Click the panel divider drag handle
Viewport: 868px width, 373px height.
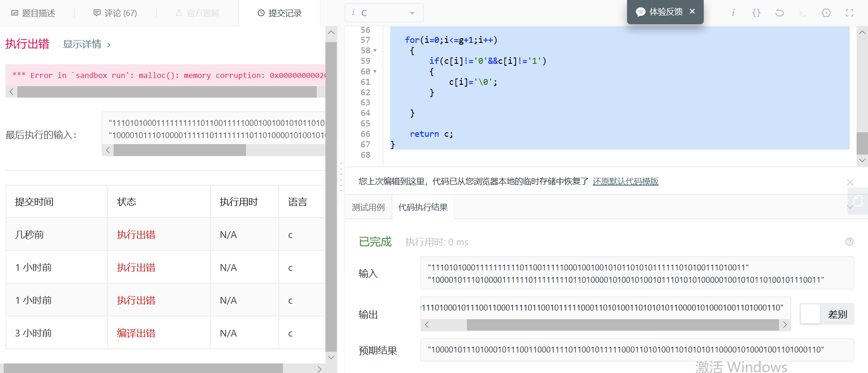[x=341, y=178]
